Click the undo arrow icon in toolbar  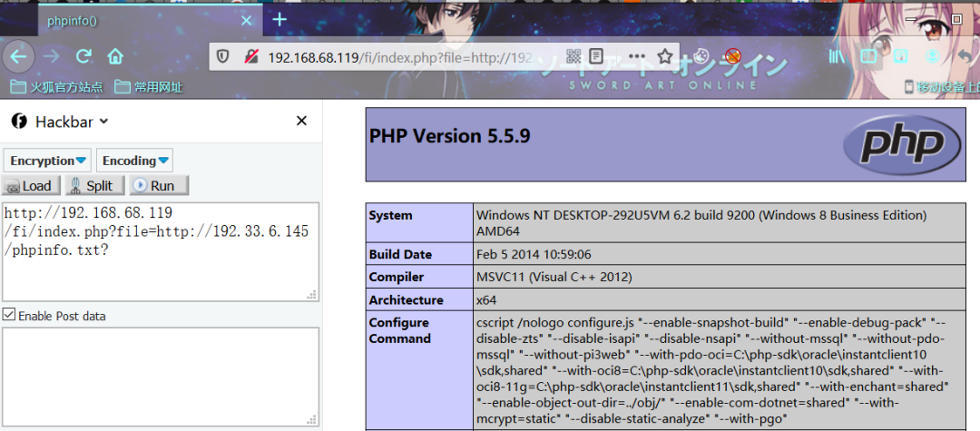tap(965, 57)
